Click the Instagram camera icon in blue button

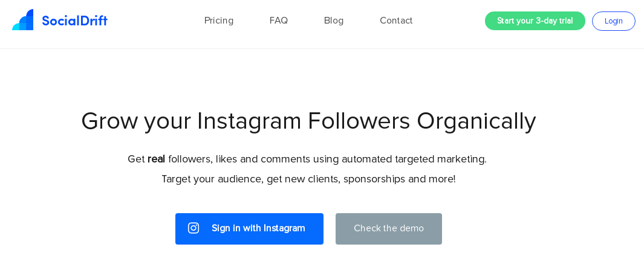coord(194,228)
